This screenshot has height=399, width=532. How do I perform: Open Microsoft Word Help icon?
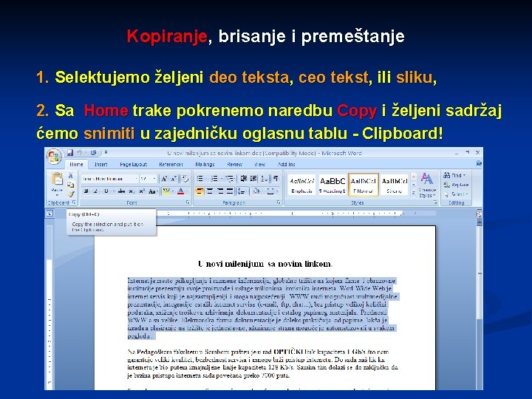(x=478, y=164)
